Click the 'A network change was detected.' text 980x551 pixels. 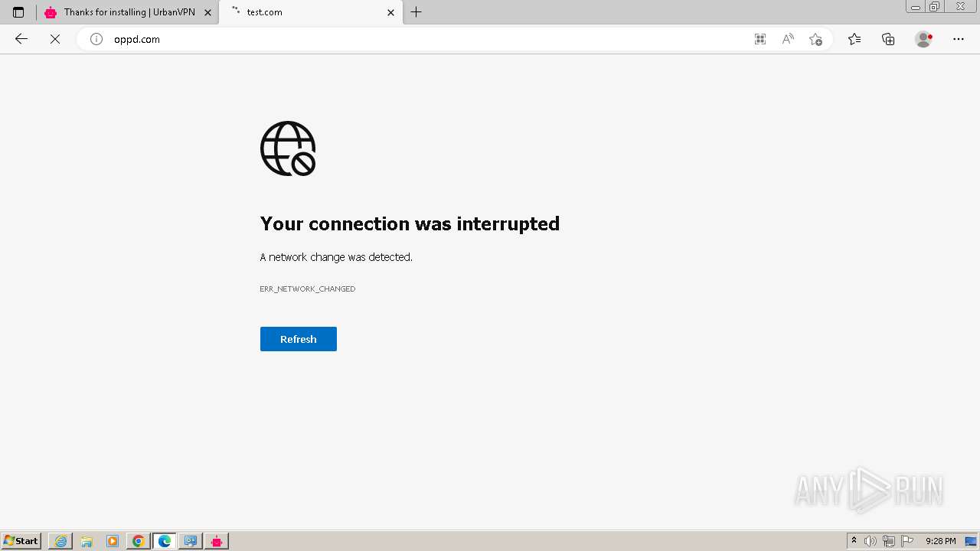(x=336, y=257)
